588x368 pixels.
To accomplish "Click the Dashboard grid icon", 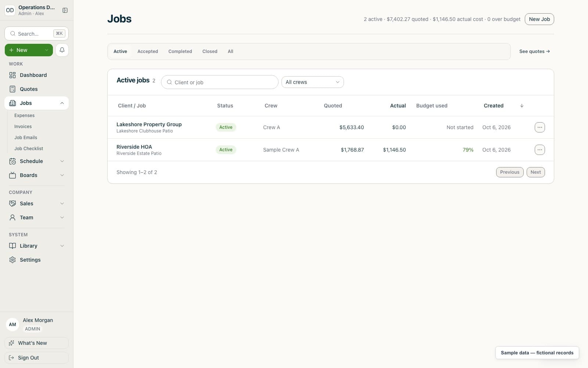I will click(x=12, y=75).
